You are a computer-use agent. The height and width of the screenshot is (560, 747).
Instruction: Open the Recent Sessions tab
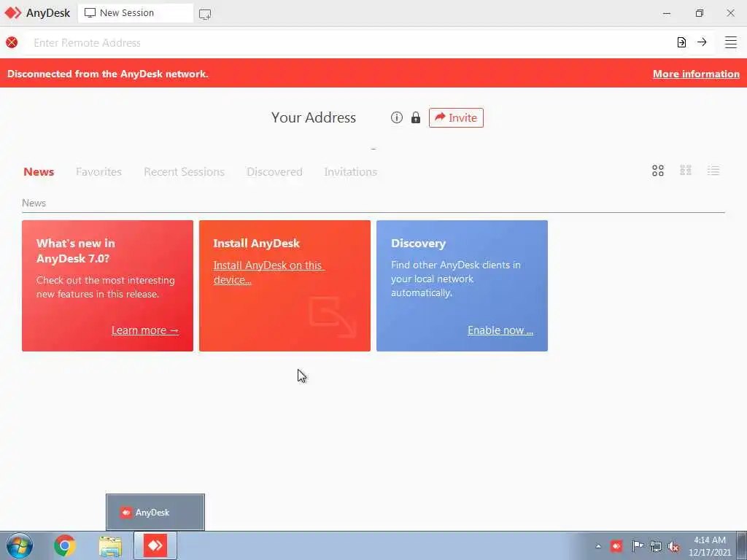coord(184,172)
